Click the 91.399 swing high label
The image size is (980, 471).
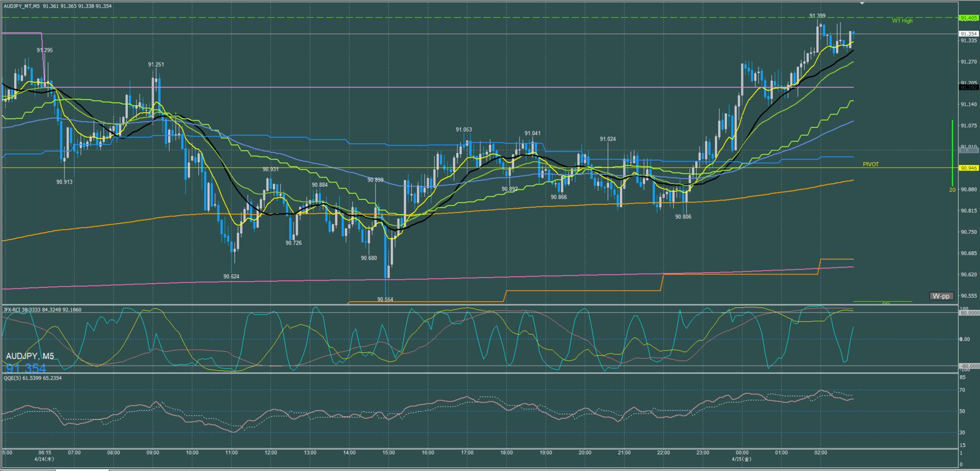click(x=817, y=16)
